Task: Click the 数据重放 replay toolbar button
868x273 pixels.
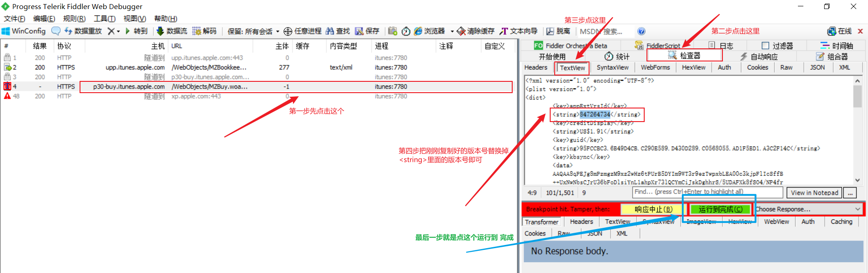Action: pyautogui.click(x=83, y=31)
